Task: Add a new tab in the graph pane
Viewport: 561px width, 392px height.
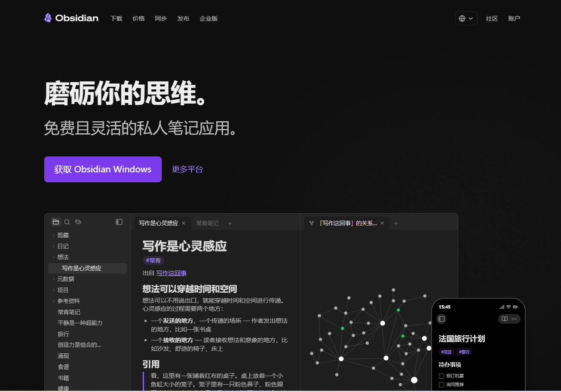Action: coord(396,223)
